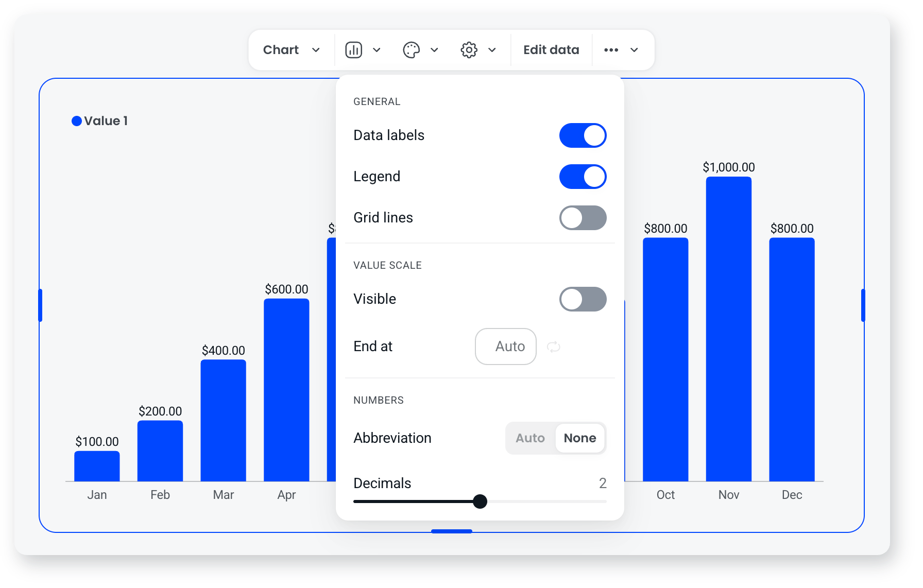The width and height of the screenshot is (923, 588).
Task: Click the Feb axis label
Action: (x=160, y=495)
